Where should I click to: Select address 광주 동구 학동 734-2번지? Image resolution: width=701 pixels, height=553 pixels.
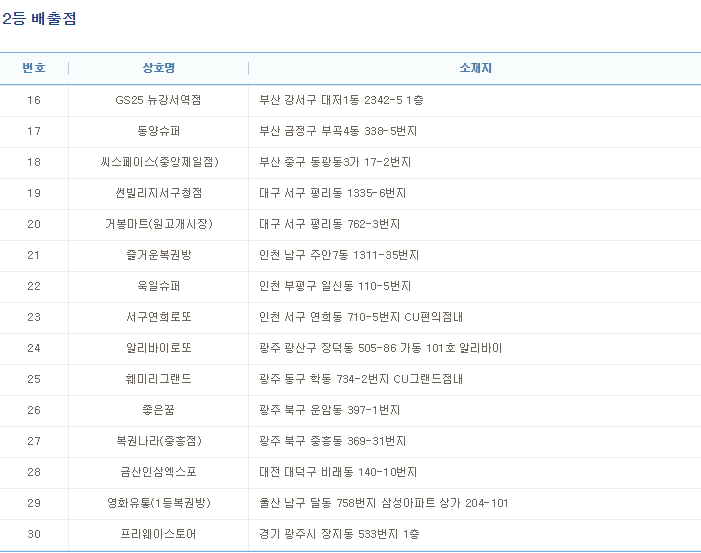(324, 379)
